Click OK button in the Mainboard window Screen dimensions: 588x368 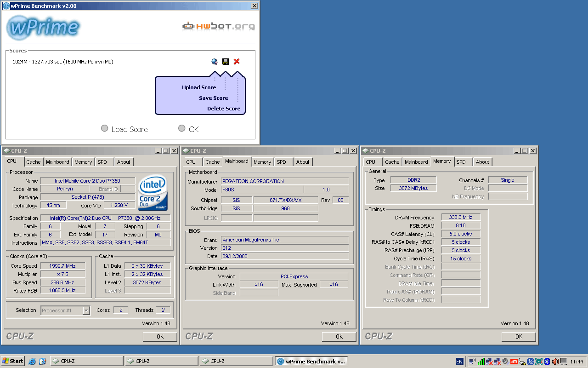[x=339, y=337]
